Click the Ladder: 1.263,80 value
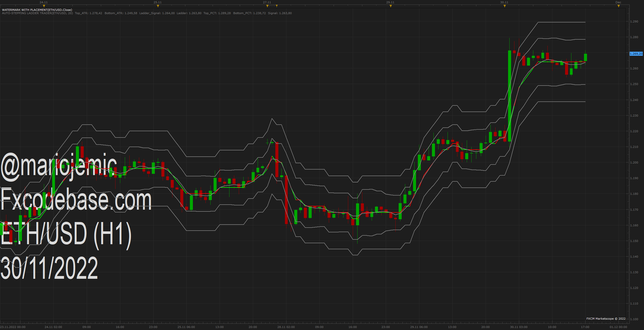The width and height of the screenshot is (644, 330). (189, 13)
